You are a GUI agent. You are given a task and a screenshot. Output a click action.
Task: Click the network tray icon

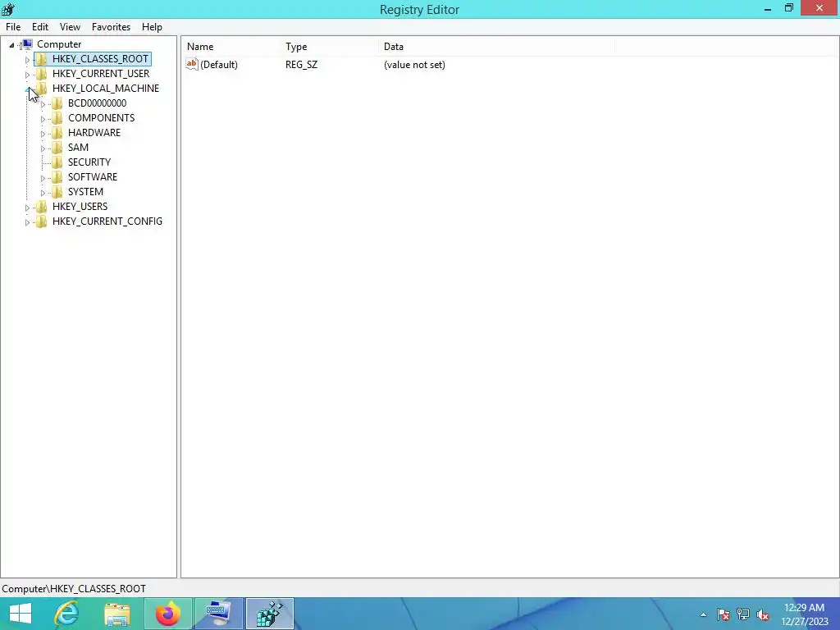click(743, 614)
